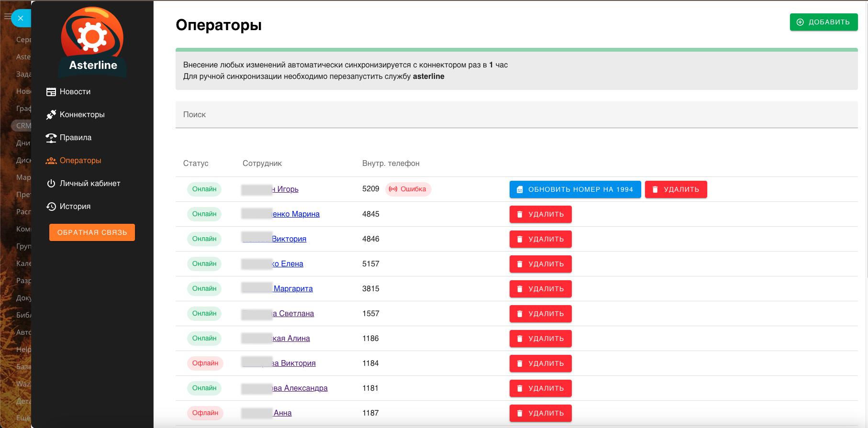Click the История clock icon
868x428 pixels.
[x=51, y=207]
